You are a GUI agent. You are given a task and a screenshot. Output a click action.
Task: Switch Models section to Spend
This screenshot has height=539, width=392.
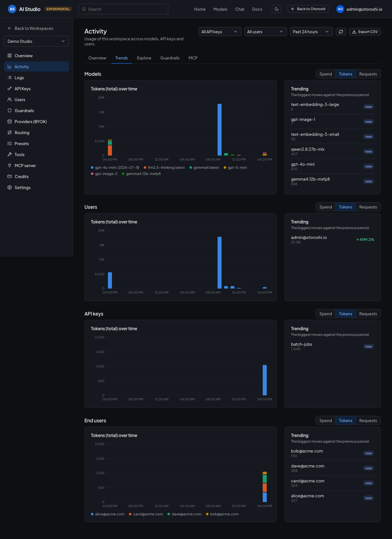pos(326,74)
